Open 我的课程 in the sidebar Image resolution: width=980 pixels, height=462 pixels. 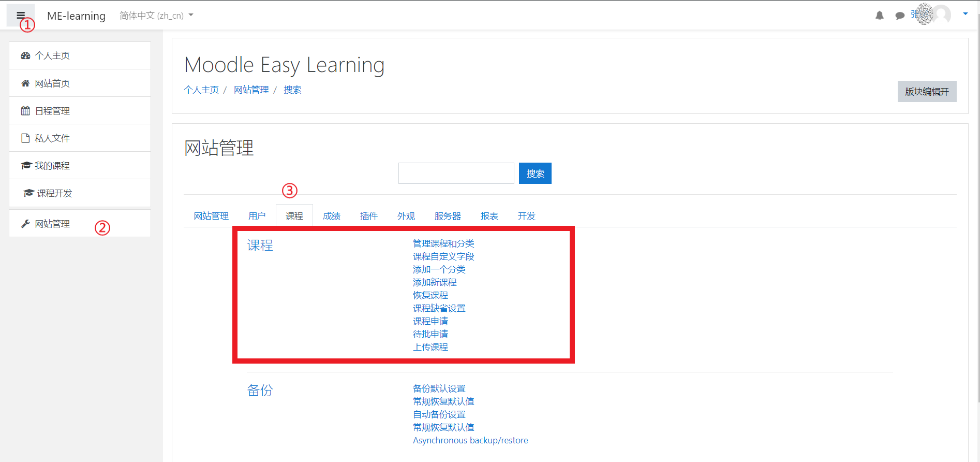80,165
